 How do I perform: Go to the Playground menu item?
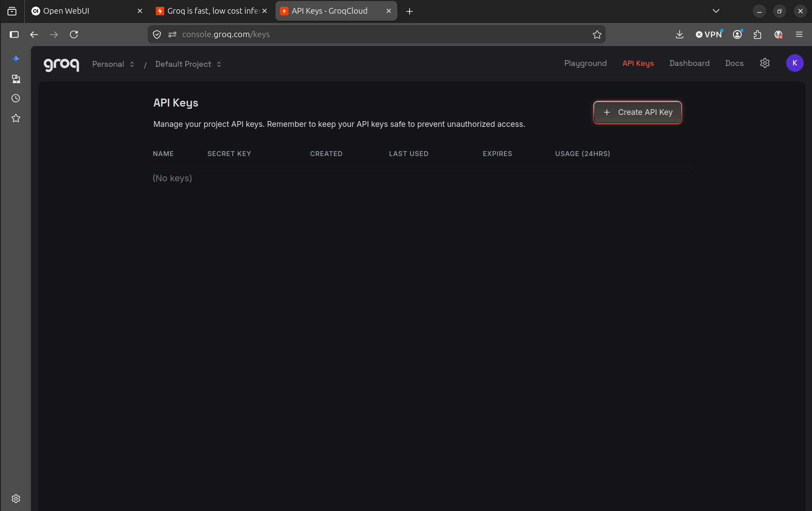585,63
